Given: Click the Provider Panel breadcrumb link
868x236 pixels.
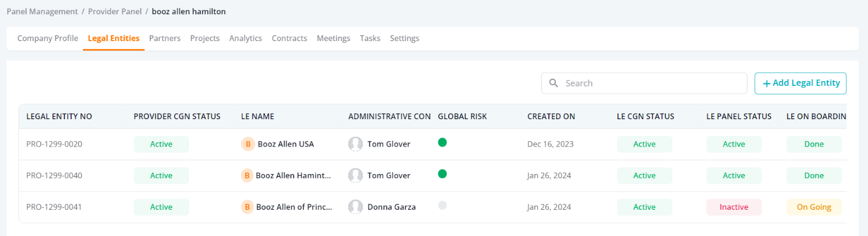Looking at the screenshot, I should [x=115, y=11].
